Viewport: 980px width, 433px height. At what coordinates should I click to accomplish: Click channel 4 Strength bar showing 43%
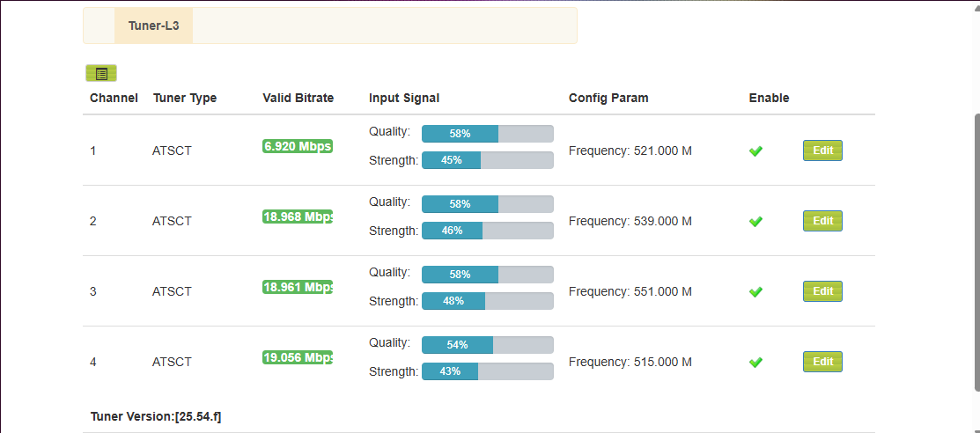pyautogui.click(x=487, y=371)
